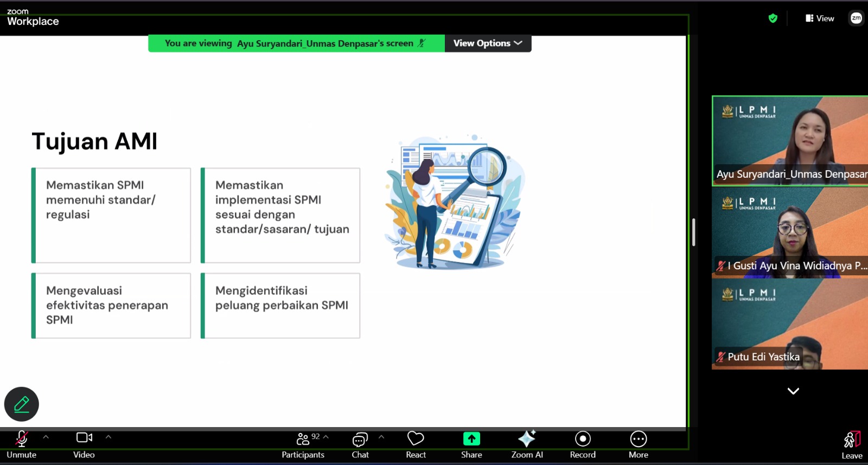
Task: Unmute the microphone
Action: [x=22, y=445]
